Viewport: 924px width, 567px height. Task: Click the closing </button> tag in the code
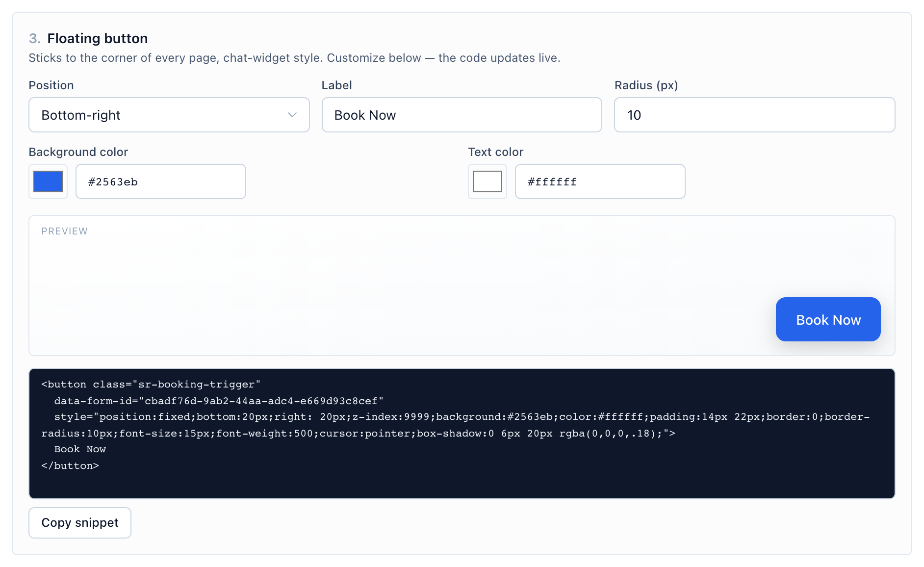(x=70, y=465)
